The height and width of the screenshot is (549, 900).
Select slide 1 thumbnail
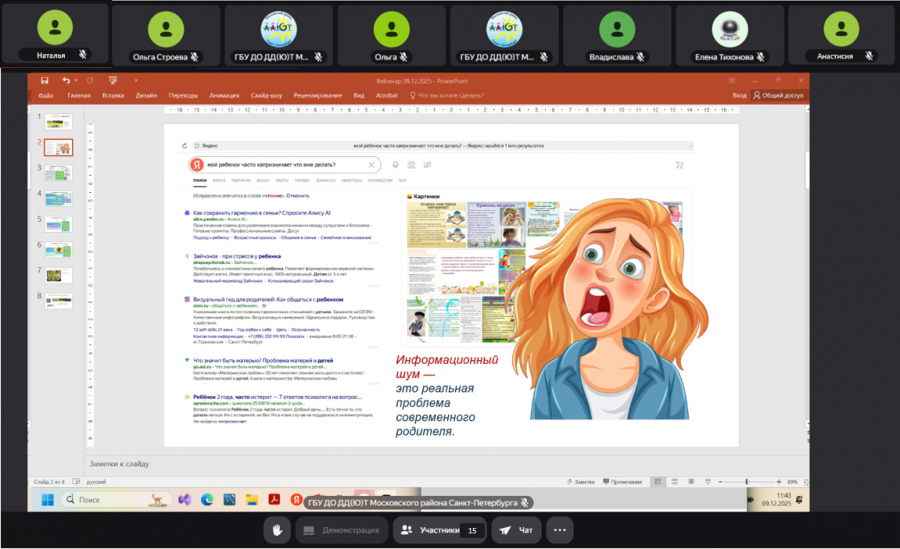pos(59,122)
